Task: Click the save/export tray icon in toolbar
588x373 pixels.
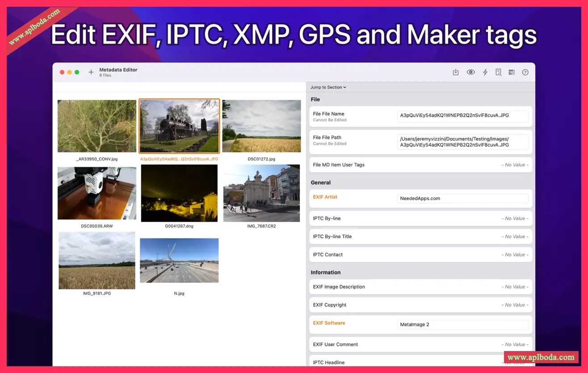Action: click(456, 72)
